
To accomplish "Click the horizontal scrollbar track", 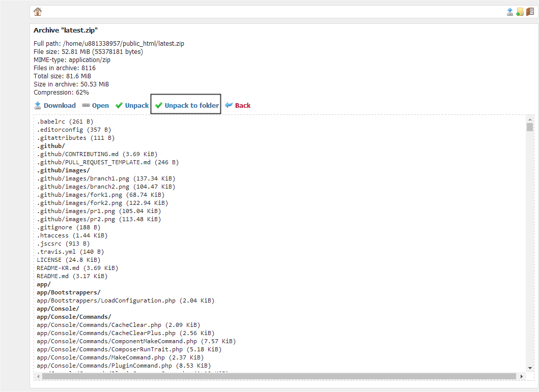I will pyautogui.click(x=279, y=377).
